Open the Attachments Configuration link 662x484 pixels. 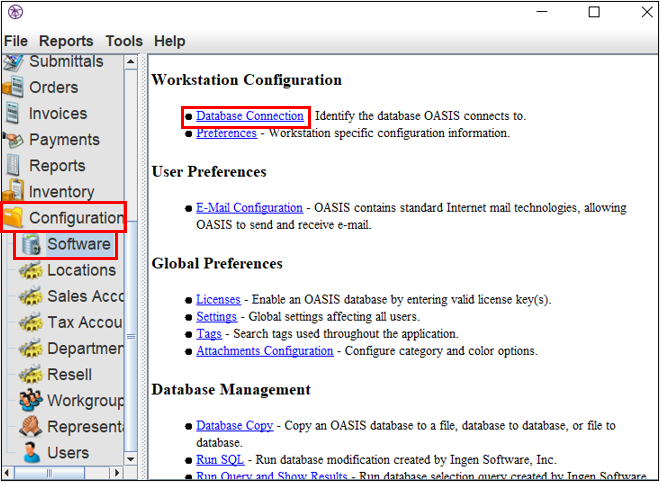tap(265, 351)
